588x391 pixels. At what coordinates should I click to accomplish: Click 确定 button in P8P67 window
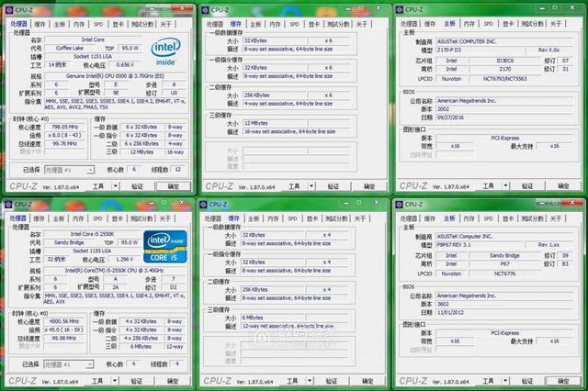tap(563, 381)
